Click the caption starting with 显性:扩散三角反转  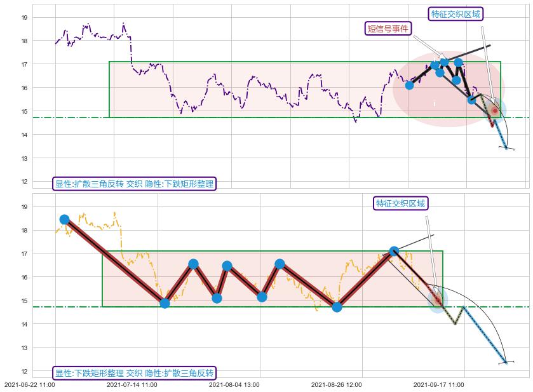[x=134, y=184]
